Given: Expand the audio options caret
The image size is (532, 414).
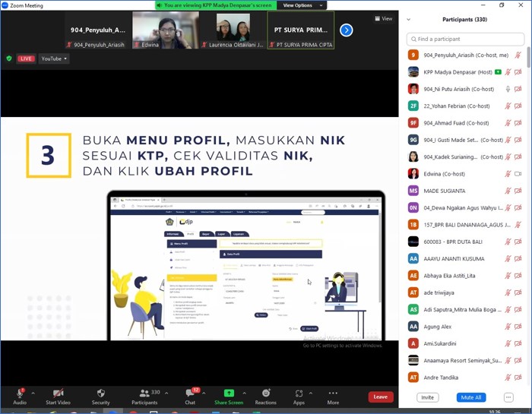Looking at the screenshot, I should 33,393.
